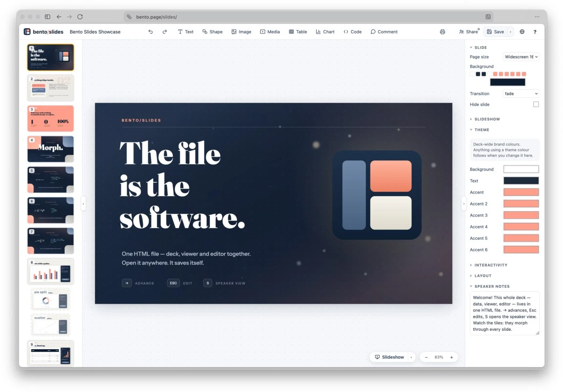Collapse the SLIDE section
The image size is (563, 392).
pyautogui.click(x=479, y=47)
